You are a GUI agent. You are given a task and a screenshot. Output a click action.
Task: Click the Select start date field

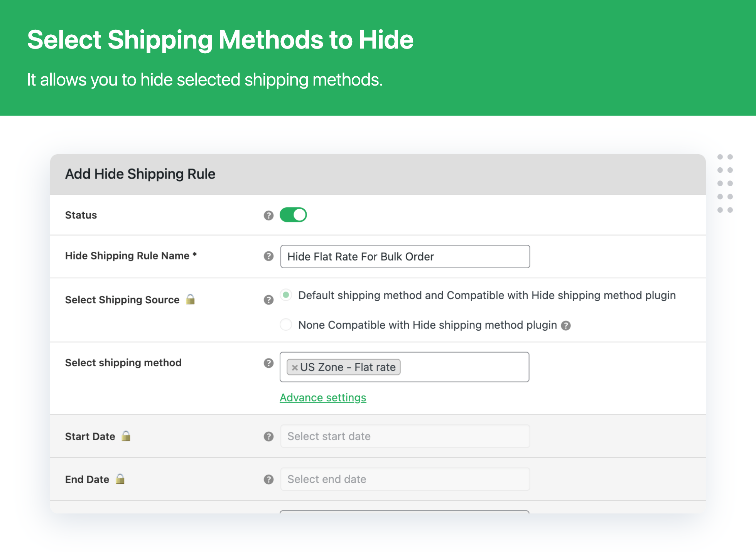coord(405,436)
